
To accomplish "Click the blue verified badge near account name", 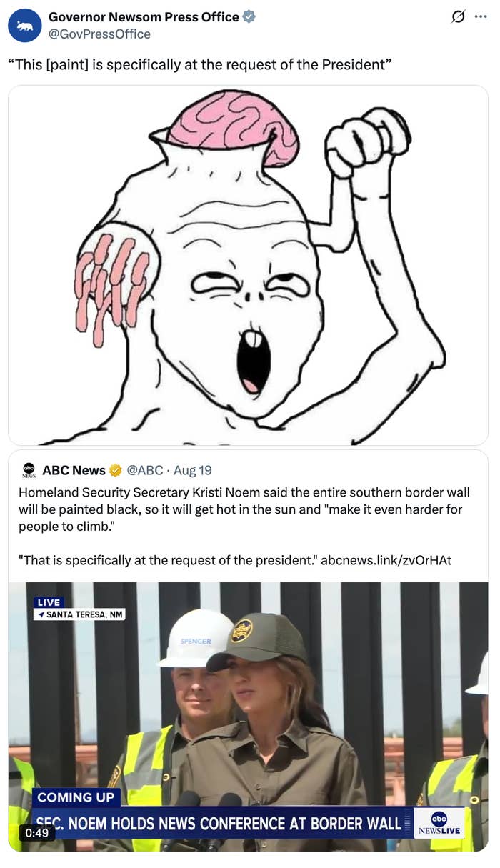I will [x=249, y=16].
